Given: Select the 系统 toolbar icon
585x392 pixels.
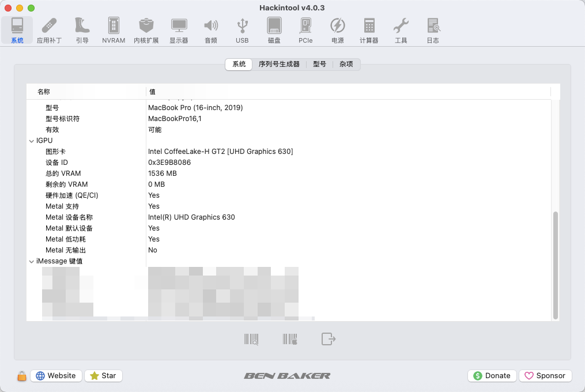Looking at the screenshot, I should [17, 30].
